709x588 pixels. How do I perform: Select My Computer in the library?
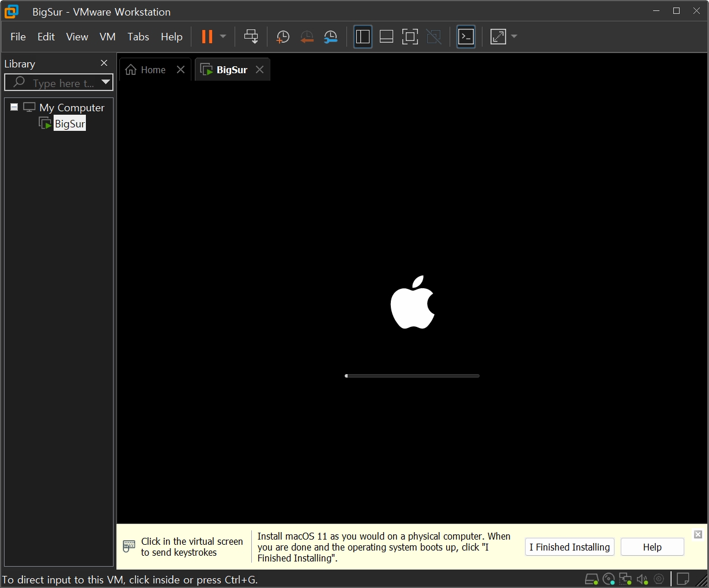click(x=71, y=108)
